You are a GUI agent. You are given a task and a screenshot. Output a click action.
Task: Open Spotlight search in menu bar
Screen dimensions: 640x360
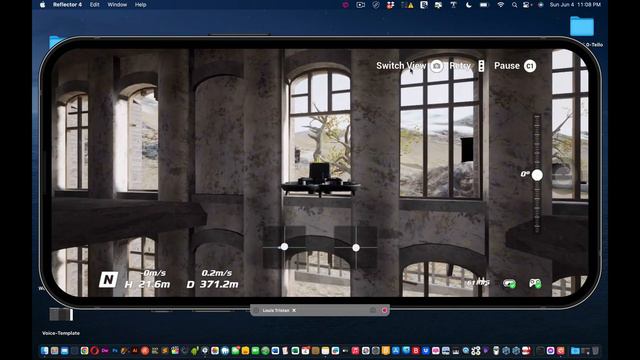point(514,5)
